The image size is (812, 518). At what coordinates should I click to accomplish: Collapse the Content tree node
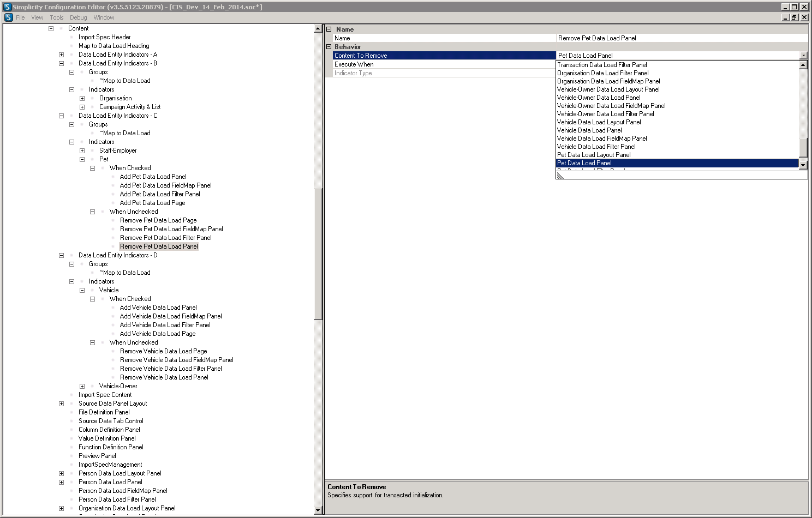coord(51,28)
